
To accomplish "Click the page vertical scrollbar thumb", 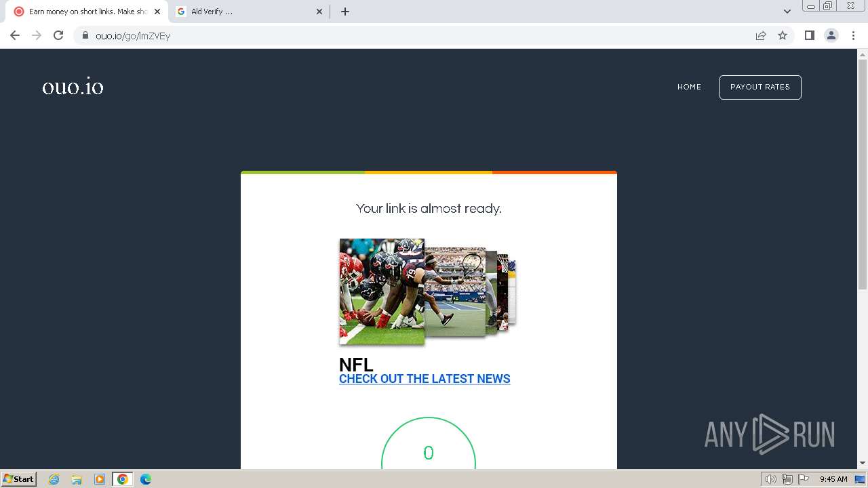I will tap(863, 175).
